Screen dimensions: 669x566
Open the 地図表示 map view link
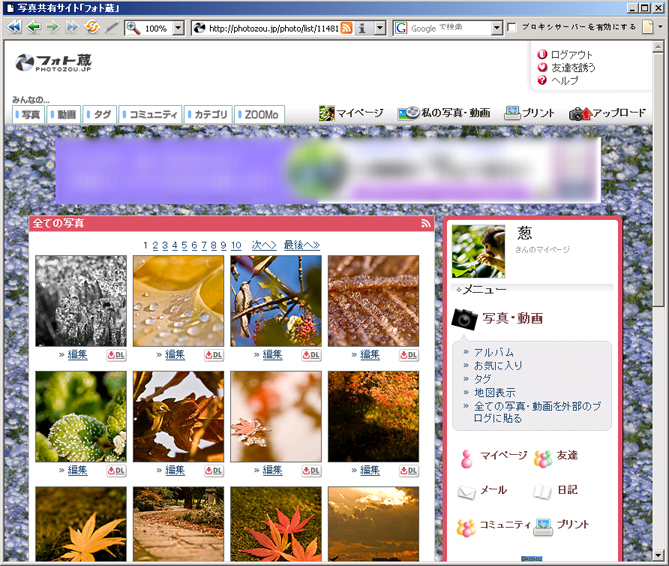pos(494,393)
